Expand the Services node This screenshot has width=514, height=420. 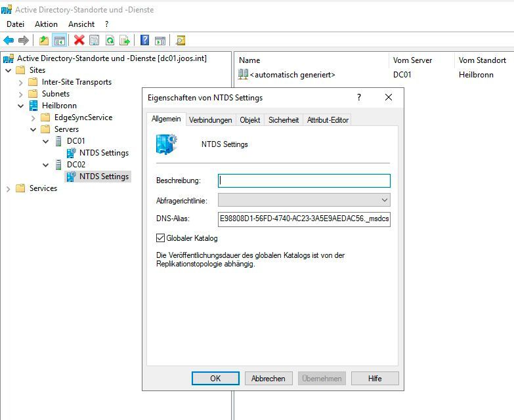point(8,189)
